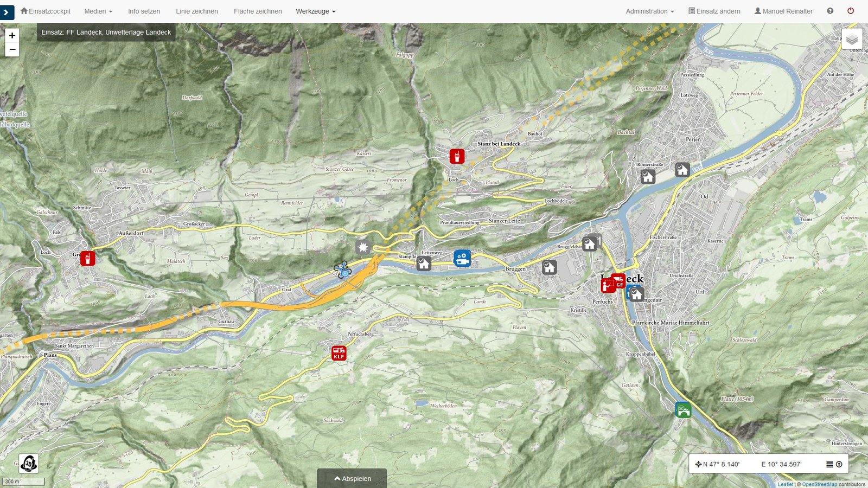Open the map layers control
This screenshot has width=868, height=488.
tap(852, 38)
